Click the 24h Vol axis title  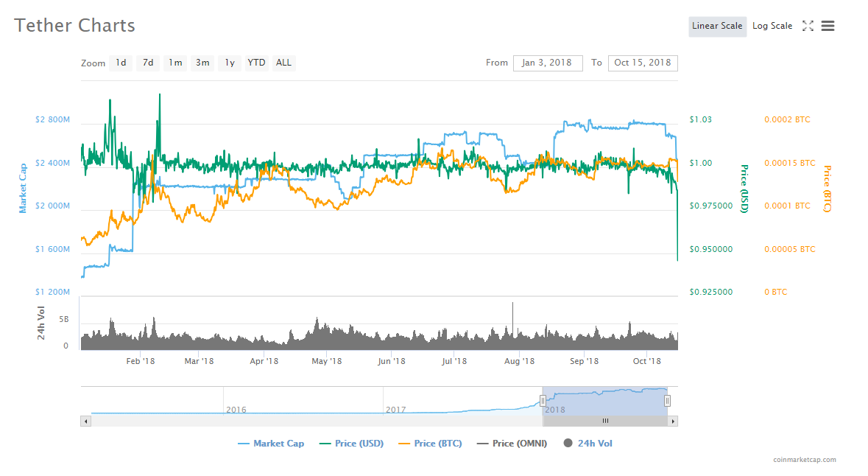41,323
